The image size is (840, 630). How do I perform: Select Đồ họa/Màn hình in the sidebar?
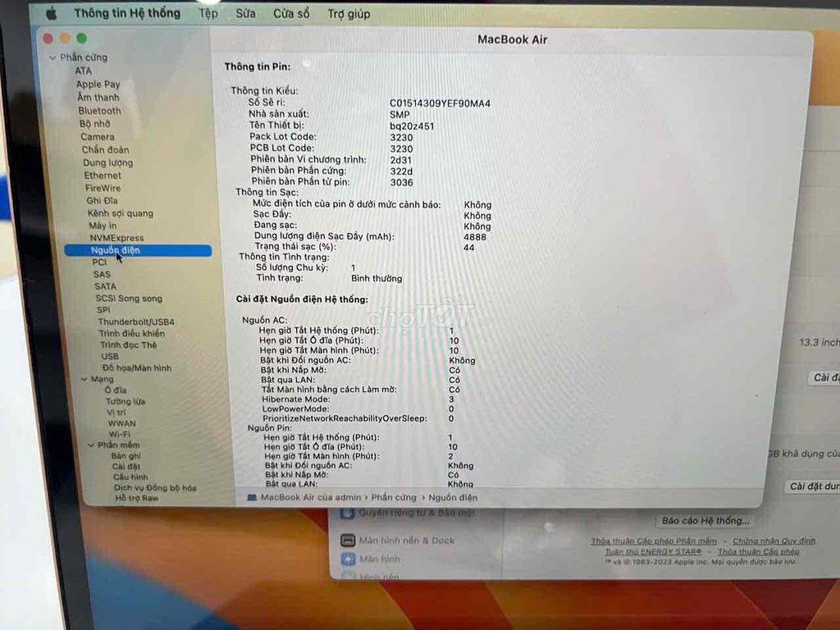[x=137, y=367]
